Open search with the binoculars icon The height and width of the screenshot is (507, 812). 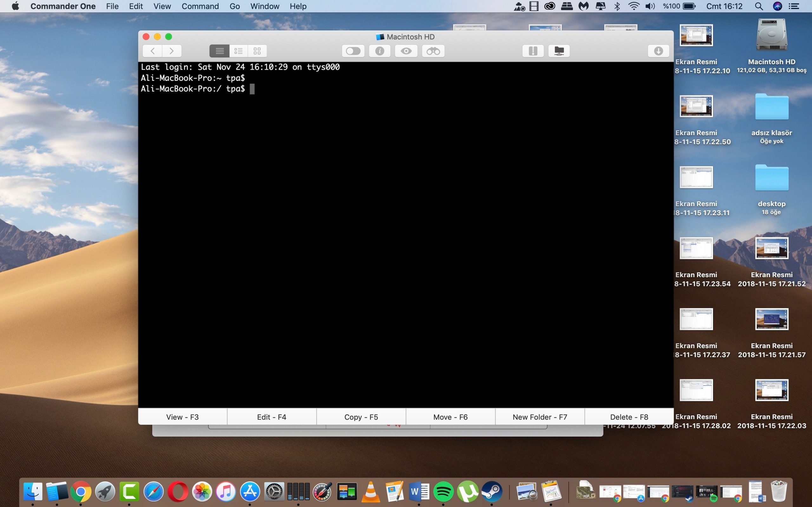(x=433, y=51)
